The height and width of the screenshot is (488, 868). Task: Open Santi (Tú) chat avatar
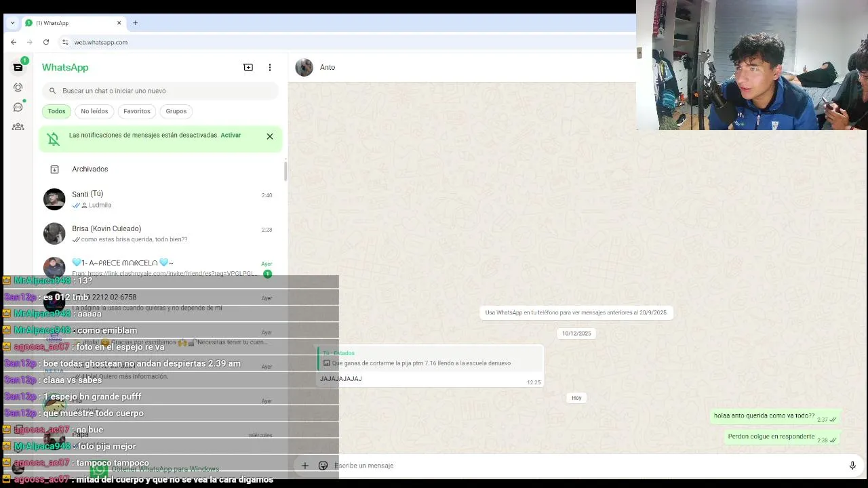pos(54,199)
